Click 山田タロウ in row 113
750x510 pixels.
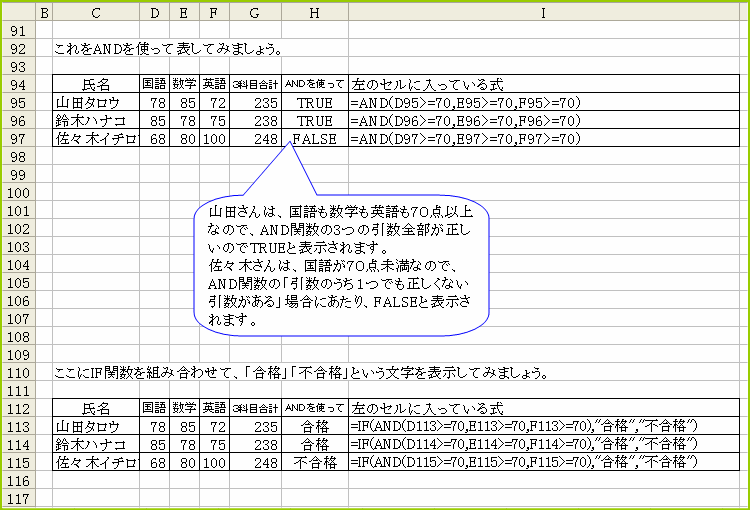(x=96, y=427)
